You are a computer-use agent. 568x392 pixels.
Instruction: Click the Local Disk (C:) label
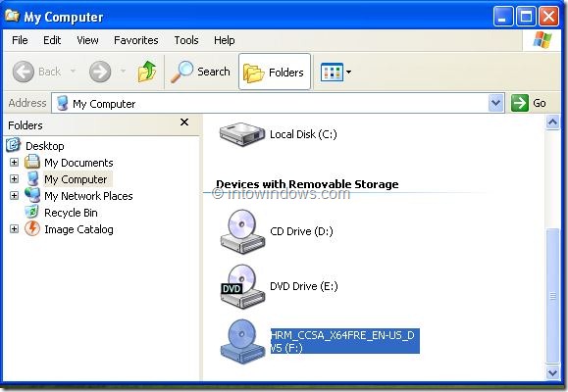coord(303,134)
